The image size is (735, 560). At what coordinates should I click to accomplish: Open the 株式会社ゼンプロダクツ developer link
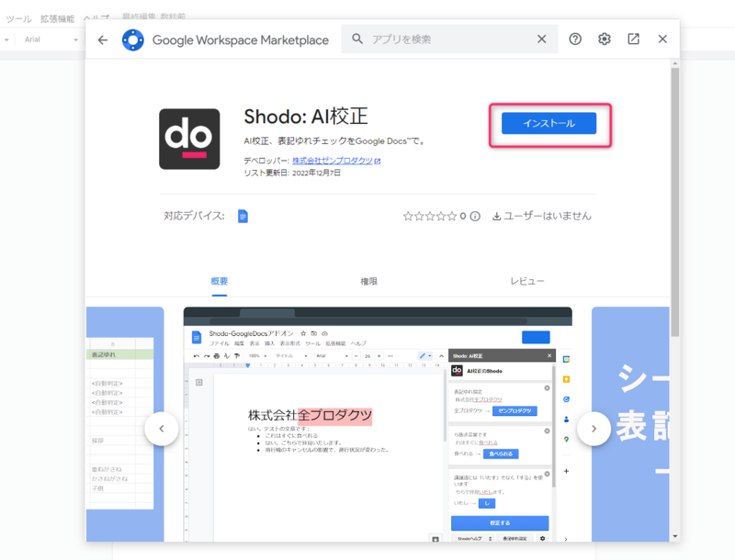point(333,161)
